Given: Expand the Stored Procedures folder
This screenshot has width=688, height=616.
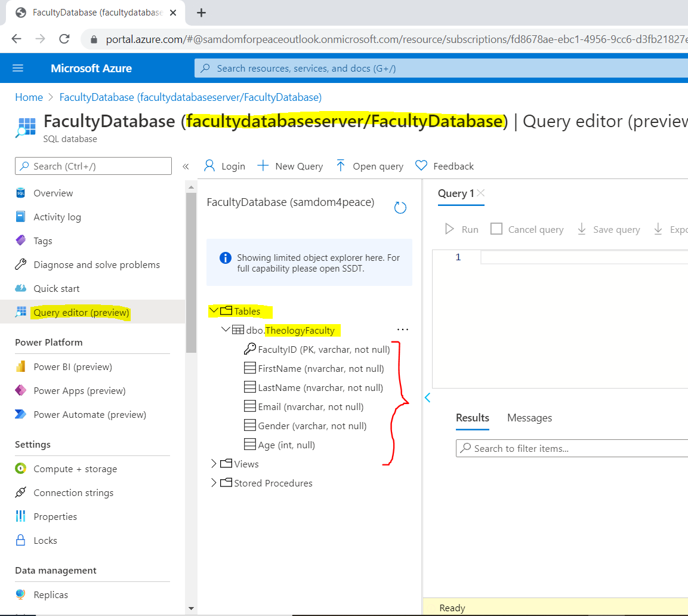Looking at the screenshot, I should tap(214, 482).
